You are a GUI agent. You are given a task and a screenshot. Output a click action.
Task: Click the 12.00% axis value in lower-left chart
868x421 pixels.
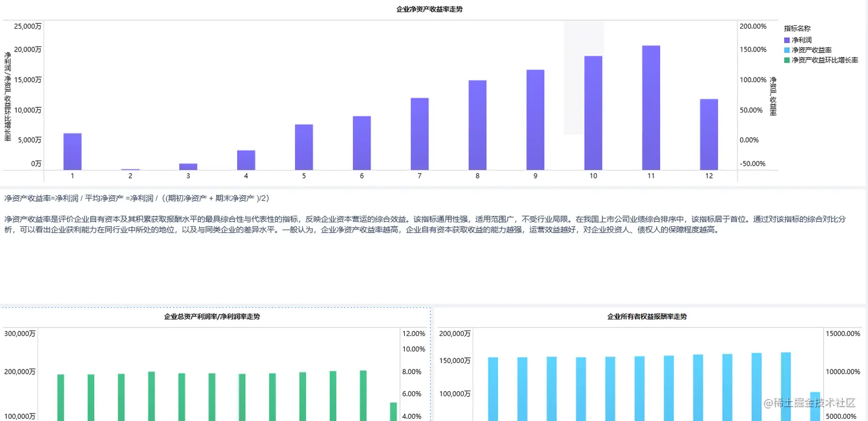tap(413, 333)
